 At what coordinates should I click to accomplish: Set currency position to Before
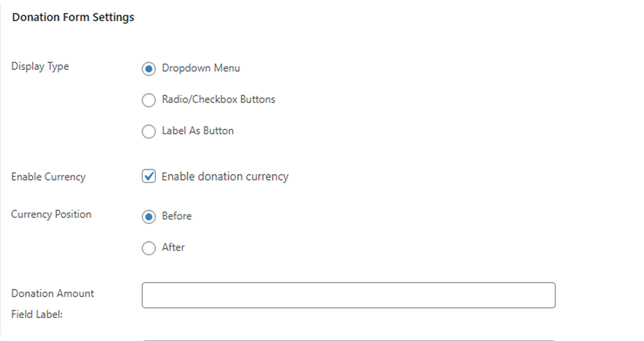(149, 217)
